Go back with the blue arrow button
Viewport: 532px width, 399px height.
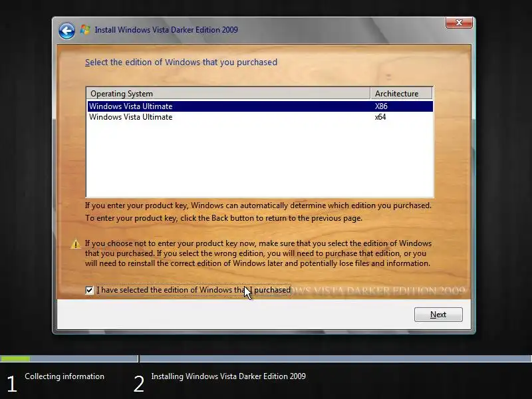click(66, 31)
